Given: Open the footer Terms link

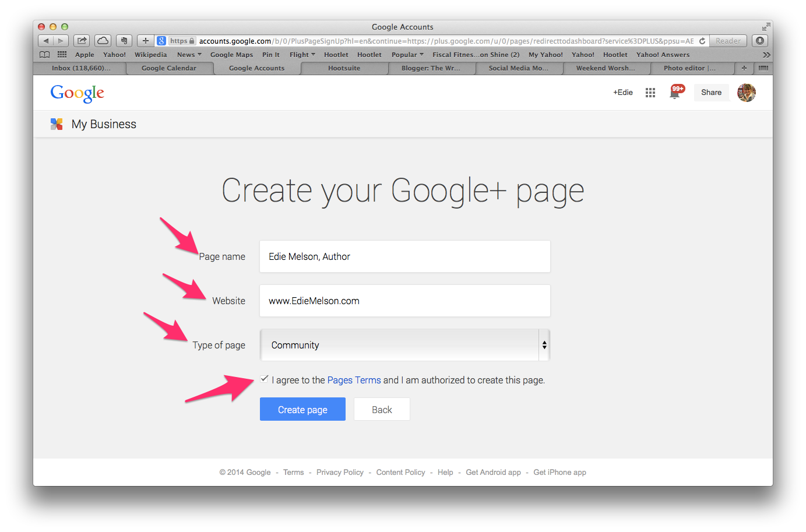Looking at the screenshot, I should point(293,472).
